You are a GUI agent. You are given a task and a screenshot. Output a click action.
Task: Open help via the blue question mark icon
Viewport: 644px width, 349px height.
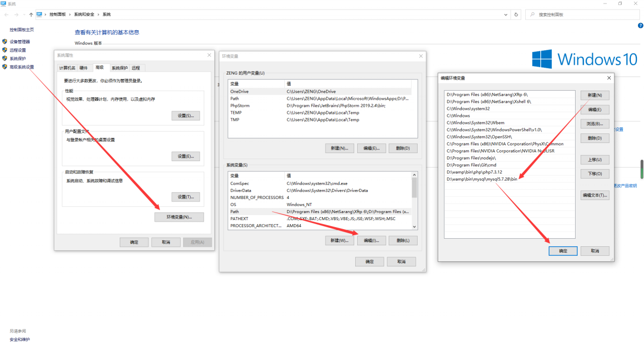[x=640, y=25]
